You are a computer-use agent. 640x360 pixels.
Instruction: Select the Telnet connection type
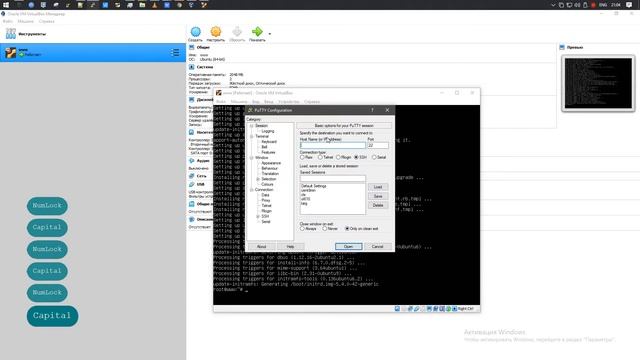(320, 157)
